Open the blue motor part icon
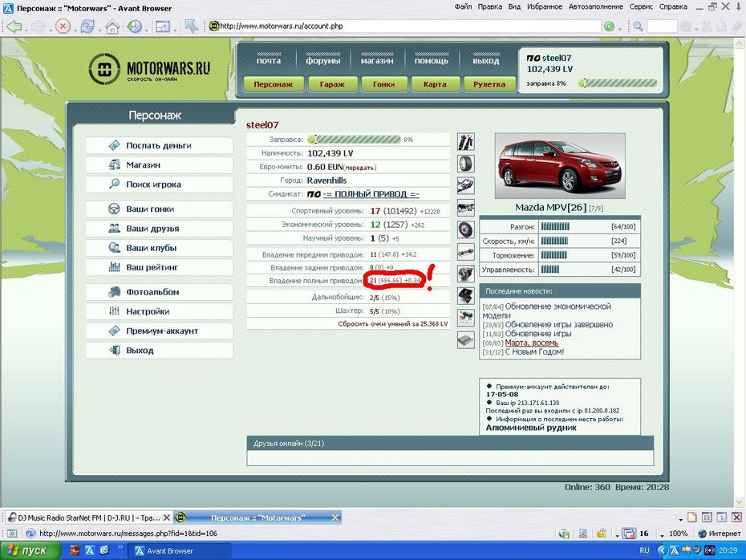Screen dimensions: 746x560 pos(466,318)
